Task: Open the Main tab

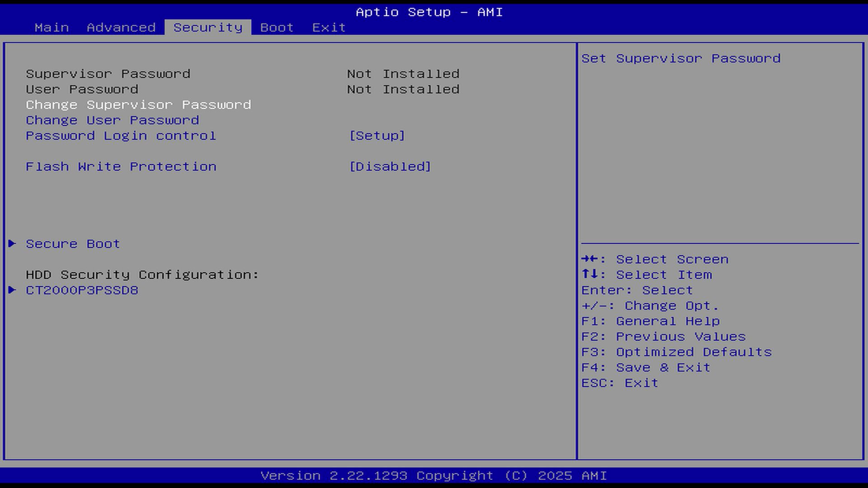Action: pos(52,28)
